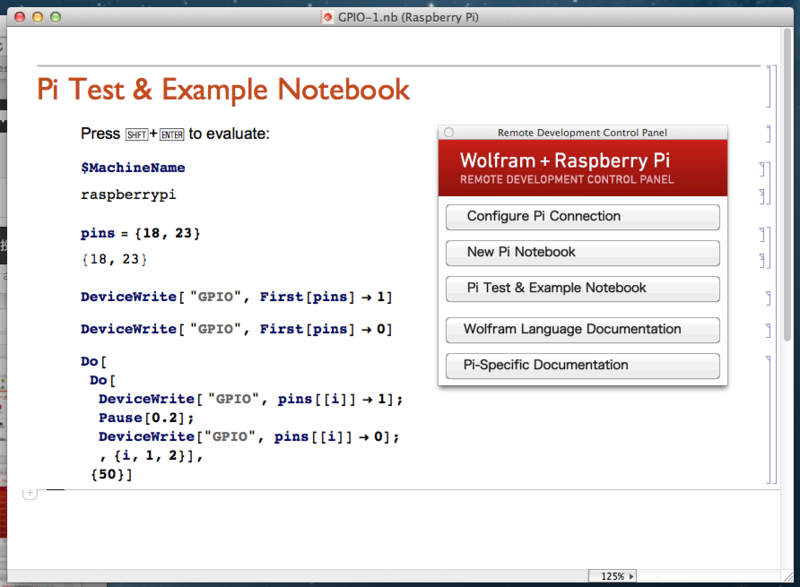Click the GPIO-1.nb window title text
800x587 pixels.
tap(408, 17)
